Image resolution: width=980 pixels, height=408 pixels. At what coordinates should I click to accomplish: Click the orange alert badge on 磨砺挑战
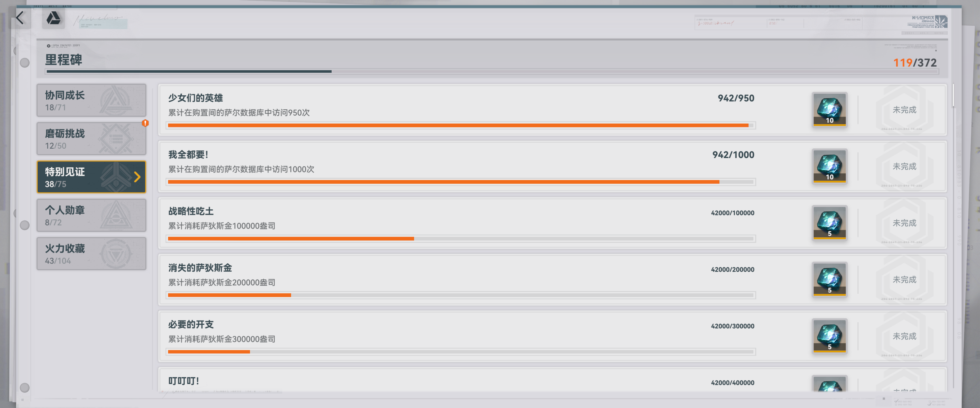[145, 123]
